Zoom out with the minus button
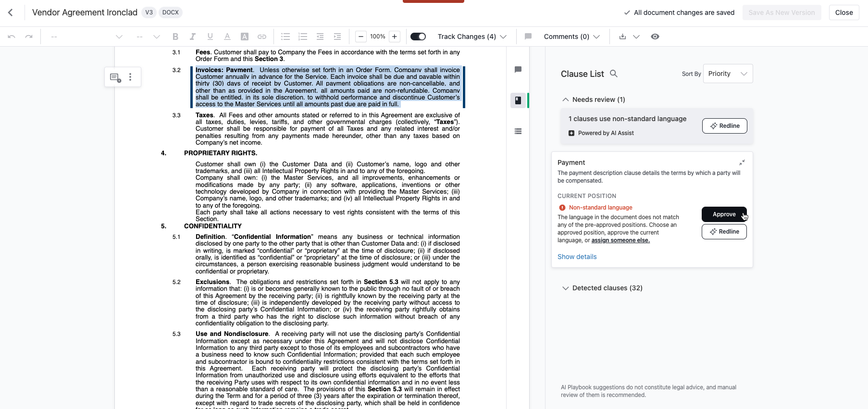This screenshot has width=868, height=409. [x=361, y=37]
